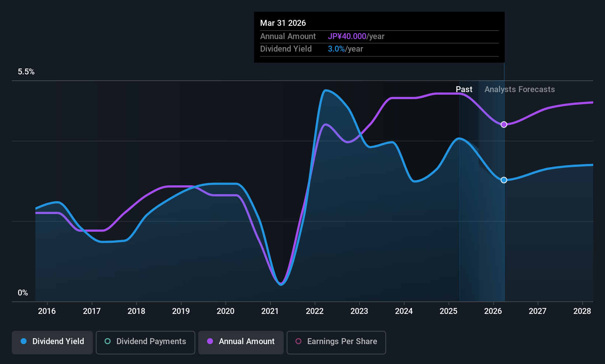Image resolution: width=605 pixels, height=364 pixels.
Task: Click the 2021 axis label
Action: point(270,311)
